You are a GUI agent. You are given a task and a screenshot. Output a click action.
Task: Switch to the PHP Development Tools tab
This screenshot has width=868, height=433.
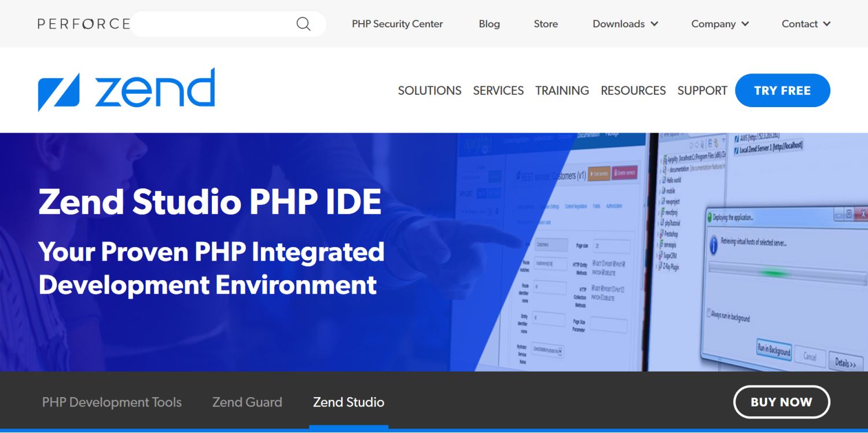[x=112, y=402]
